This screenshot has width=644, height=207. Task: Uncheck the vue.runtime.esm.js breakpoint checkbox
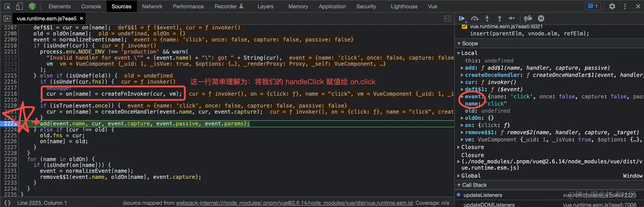coord(464,26)
